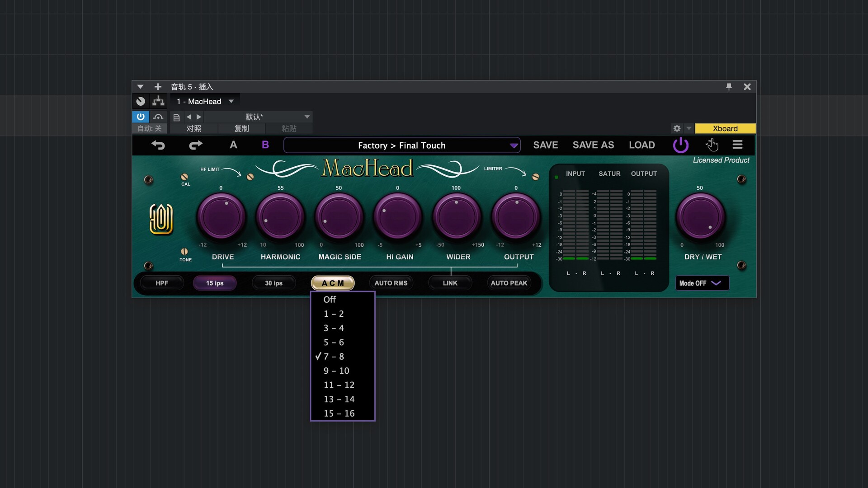Choose Off in the ACM menu
This screenshot has width=868, height=488.
coord(330,300)
